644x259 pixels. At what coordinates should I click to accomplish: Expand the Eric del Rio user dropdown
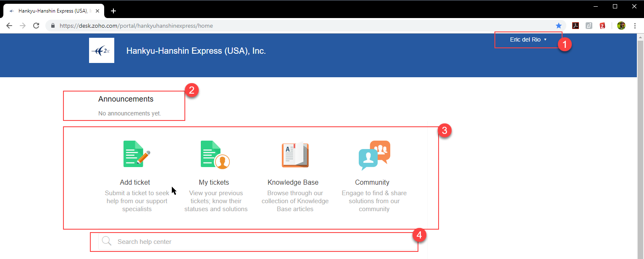(x=528, y=39)
